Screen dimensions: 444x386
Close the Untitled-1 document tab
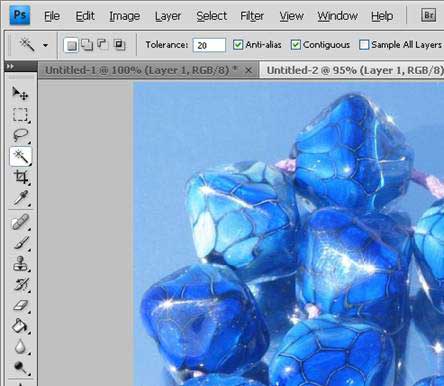pos(248,70)
